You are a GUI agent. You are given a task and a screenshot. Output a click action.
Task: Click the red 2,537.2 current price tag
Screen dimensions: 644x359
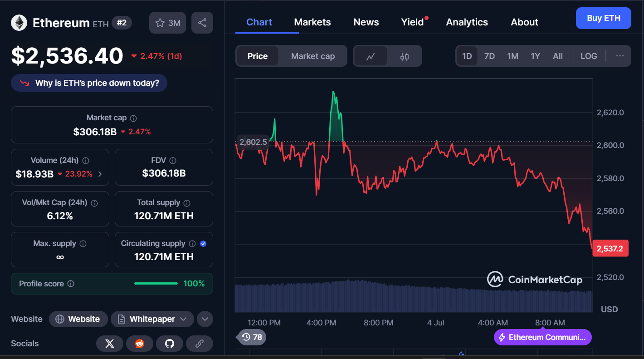(610, 248)
